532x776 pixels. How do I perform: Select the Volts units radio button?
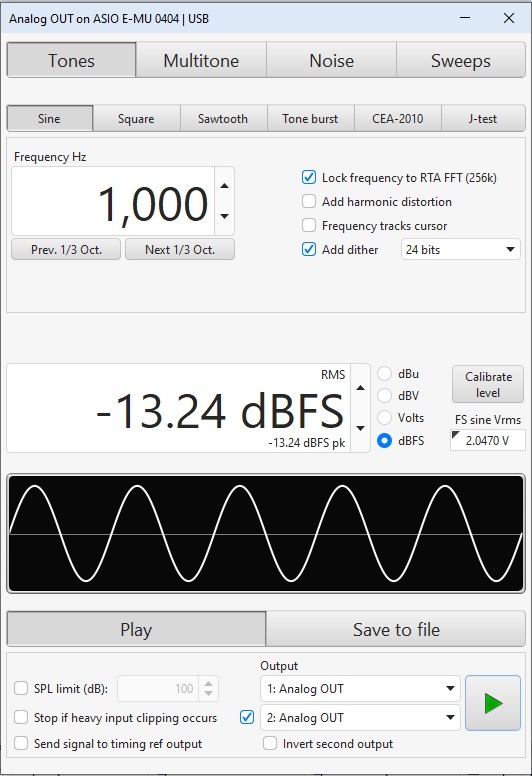385,418
